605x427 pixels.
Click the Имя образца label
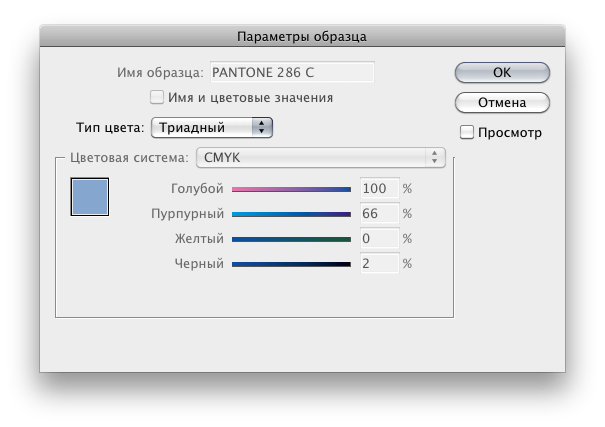coord(160,73)
